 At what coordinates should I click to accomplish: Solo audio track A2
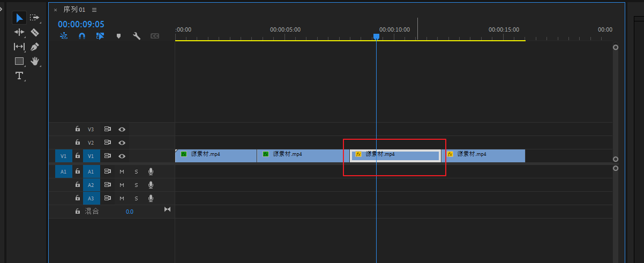click(136, 185)
